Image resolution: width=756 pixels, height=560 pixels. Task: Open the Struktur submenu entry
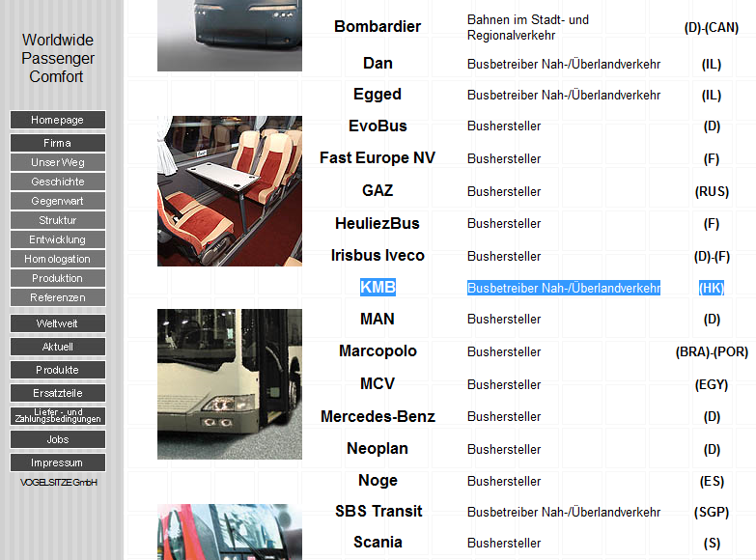(57, 220)
